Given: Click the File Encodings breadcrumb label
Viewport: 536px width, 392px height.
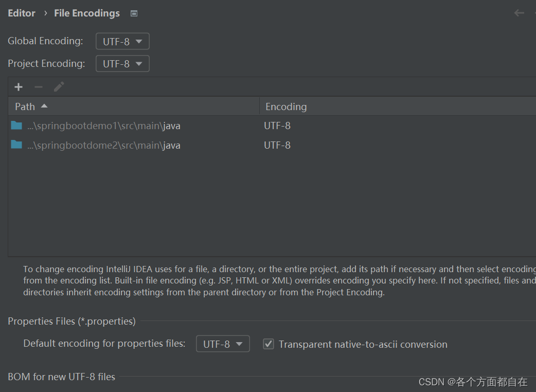Looking at the screenshot, I should pos(86,13).
